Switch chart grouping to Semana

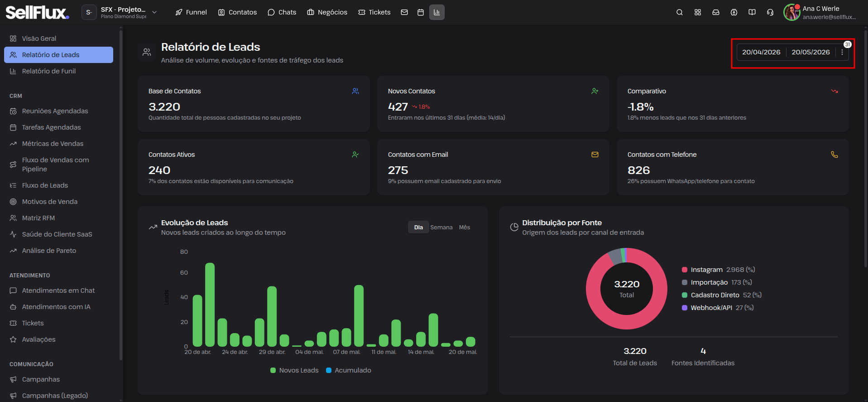[441, 227]
